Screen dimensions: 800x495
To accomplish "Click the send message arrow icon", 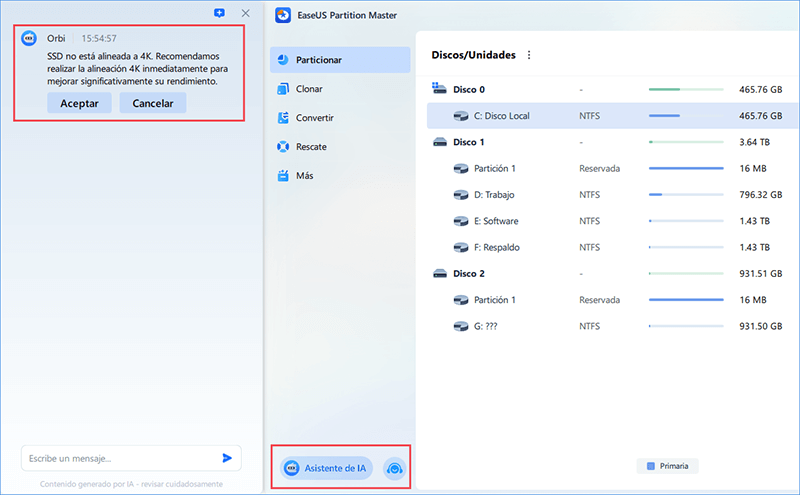I will point(227,458).
